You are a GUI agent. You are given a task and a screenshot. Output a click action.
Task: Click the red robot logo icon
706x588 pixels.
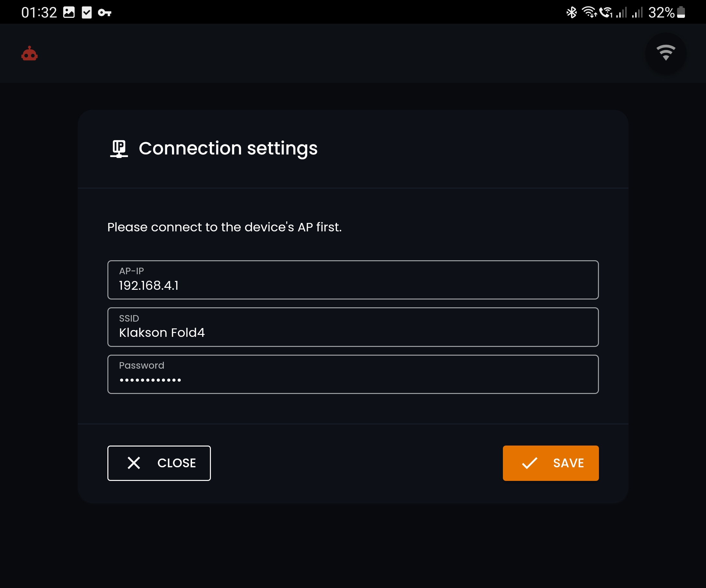point(30,54)
